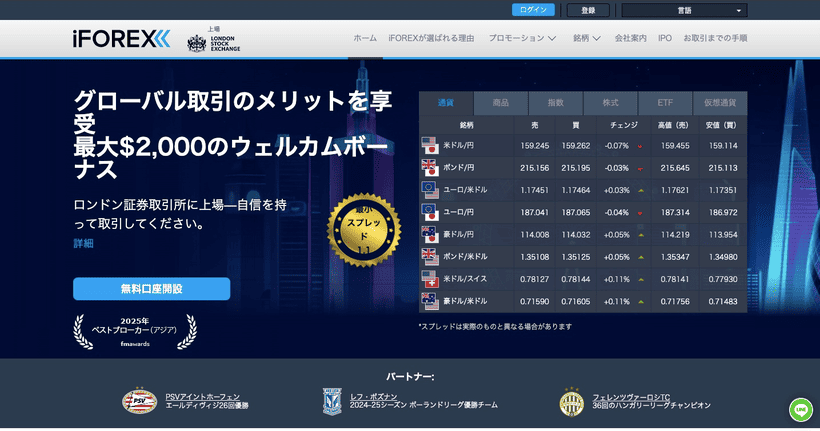Click the 米ドル/円 flag icon
Viewport: 820px width, 431px height.
pos(429,146)
